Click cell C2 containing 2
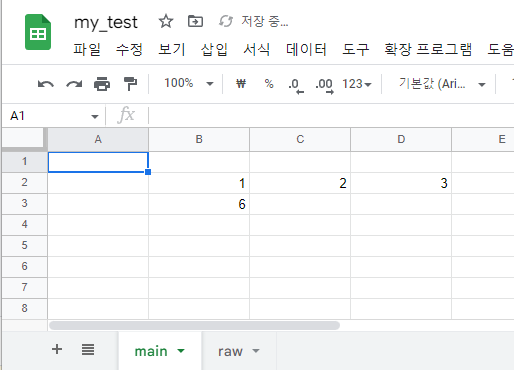 pyautogui.click(x=300, y=183)
